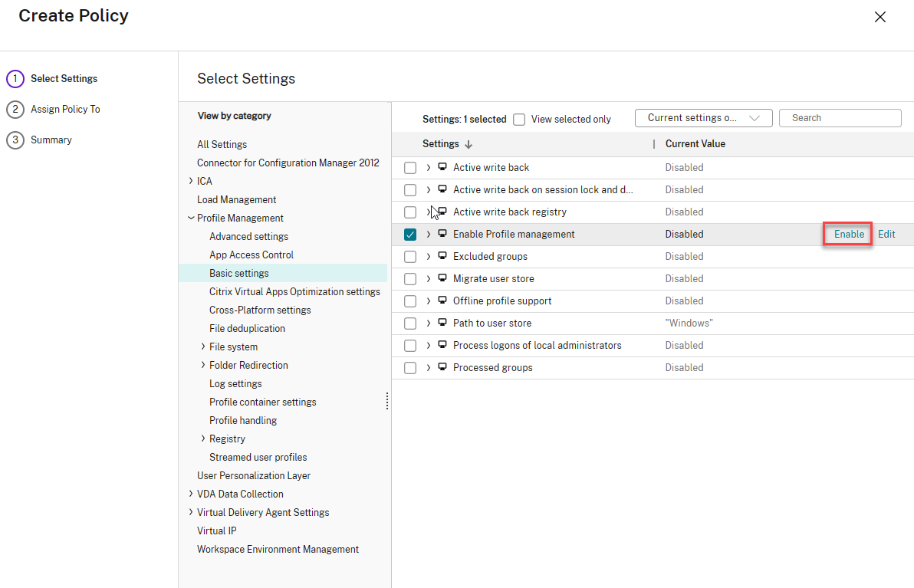Click the sort arrow next to Settings header
The height and width of the screenshot is (588, 914).
pos(469,144)
